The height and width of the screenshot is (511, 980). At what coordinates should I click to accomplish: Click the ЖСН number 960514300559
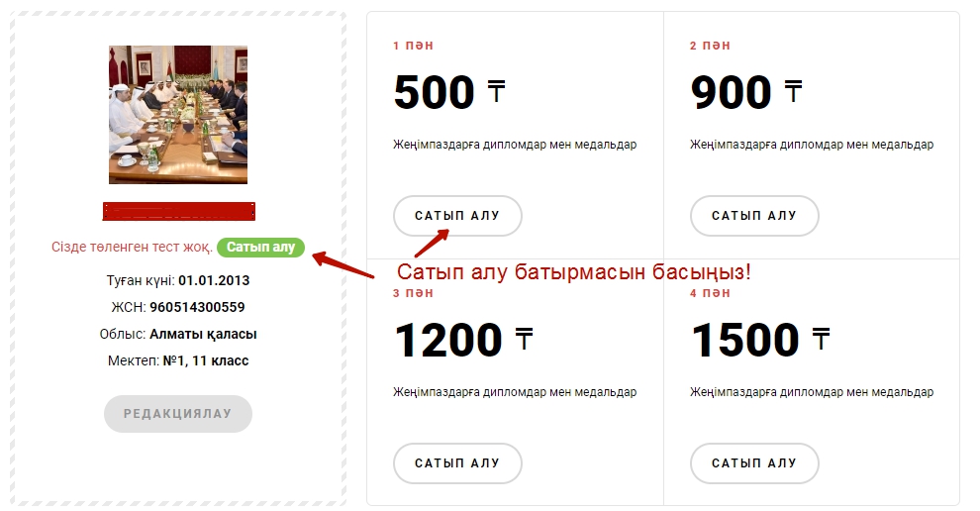coord(198,307)
